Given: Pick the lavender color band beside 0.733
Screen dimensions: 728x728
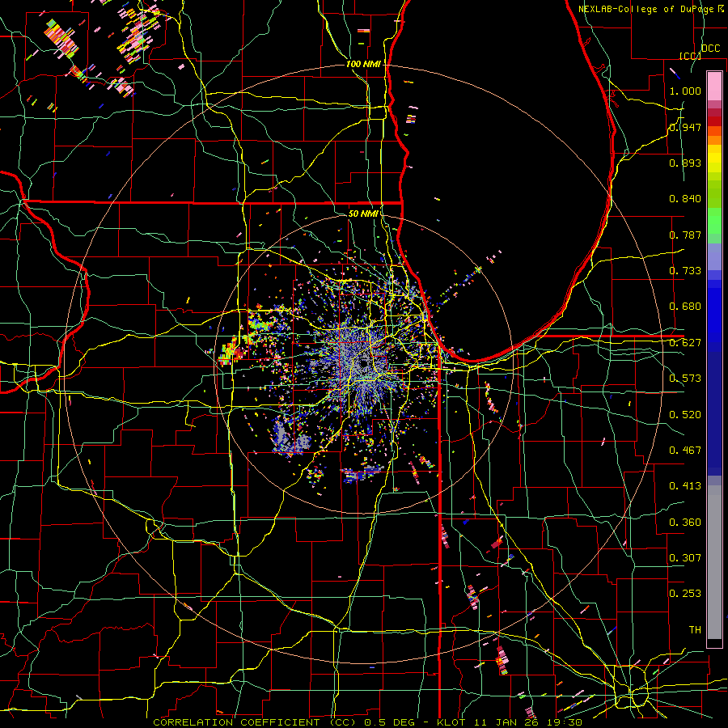Looking at the screenshot, I should tap(714, 256).
